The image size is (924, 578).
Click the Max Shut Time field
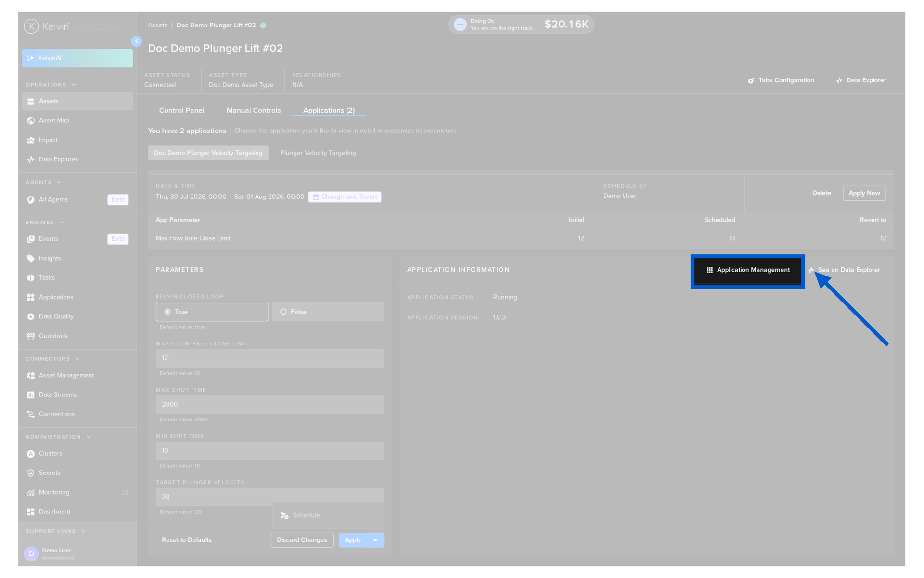270,405
